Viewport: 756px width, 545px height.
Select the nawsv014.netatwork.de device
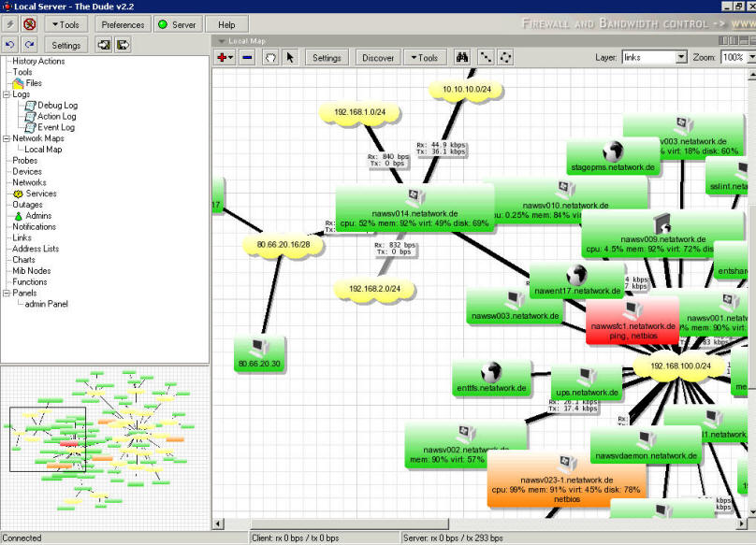pos(414,208)
